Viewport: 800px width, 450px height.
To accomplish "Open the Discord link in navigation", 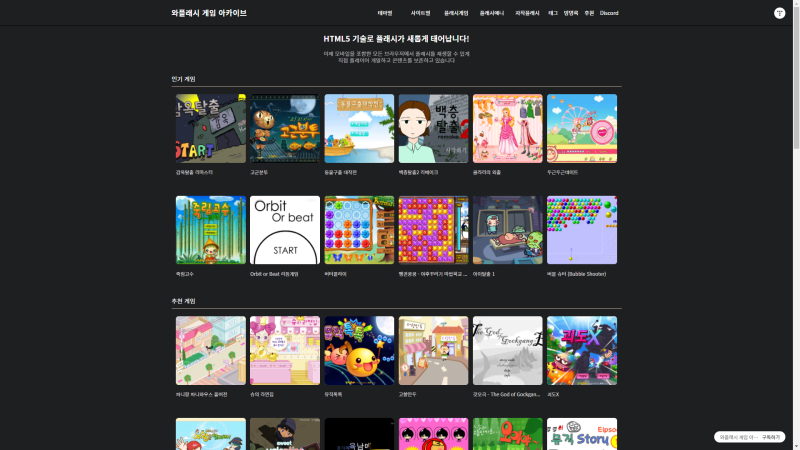I will pyautogui.click(x=609, y=13).
